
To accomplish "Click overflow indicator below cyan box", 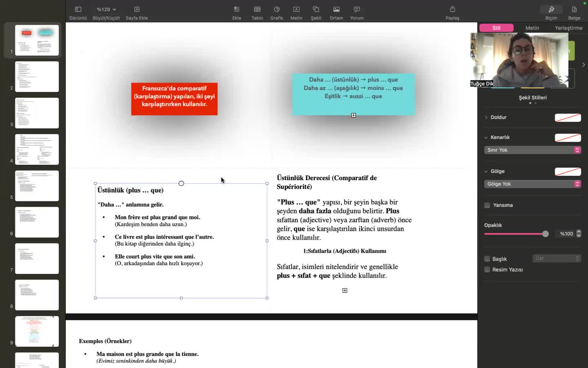I will point(354,115).
